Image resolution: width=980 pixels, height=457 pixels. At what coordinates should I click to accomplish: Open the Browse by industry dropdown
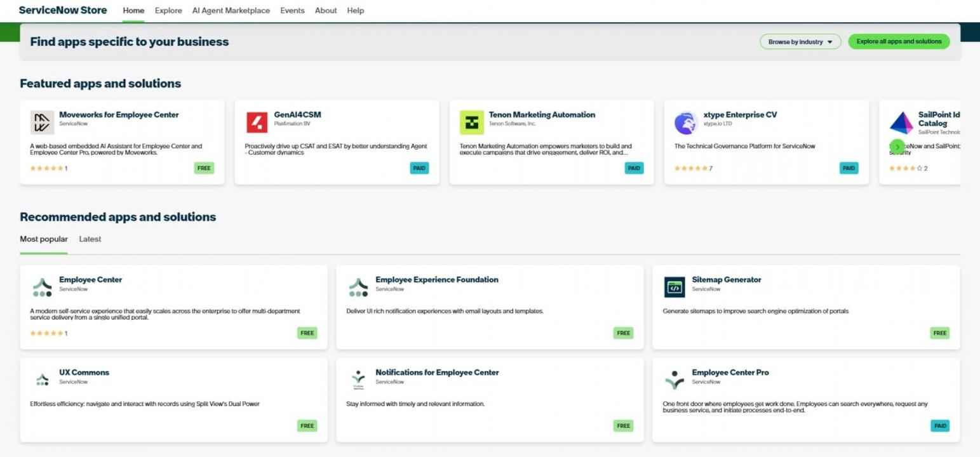pyautogui.click(x=800, y=42)
